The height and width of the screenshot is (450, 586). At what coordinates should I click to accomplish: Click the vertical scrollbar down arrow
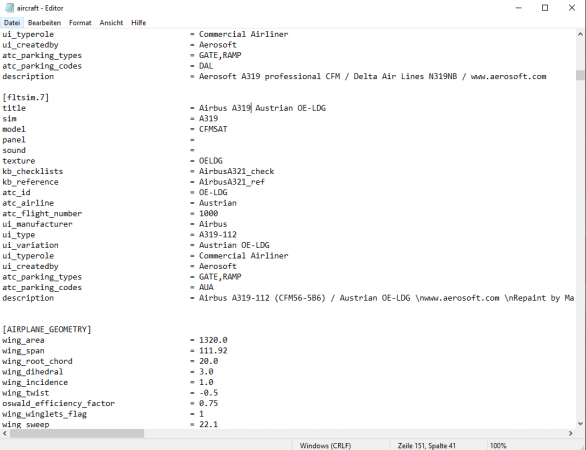click(x=580, y=424)
